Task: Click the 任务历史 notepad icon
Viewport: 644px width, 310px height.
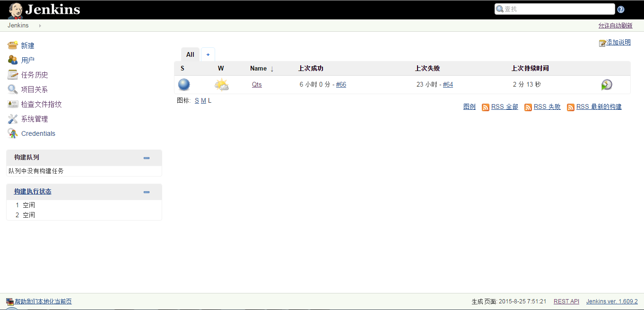Action: pos(13,75)
